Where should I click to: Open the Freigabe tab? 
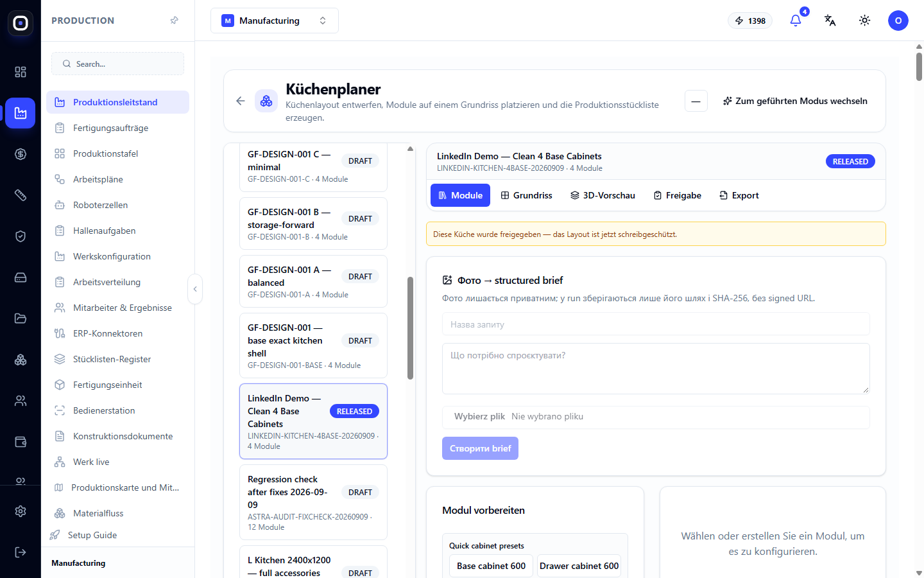(x=677, y=195)
